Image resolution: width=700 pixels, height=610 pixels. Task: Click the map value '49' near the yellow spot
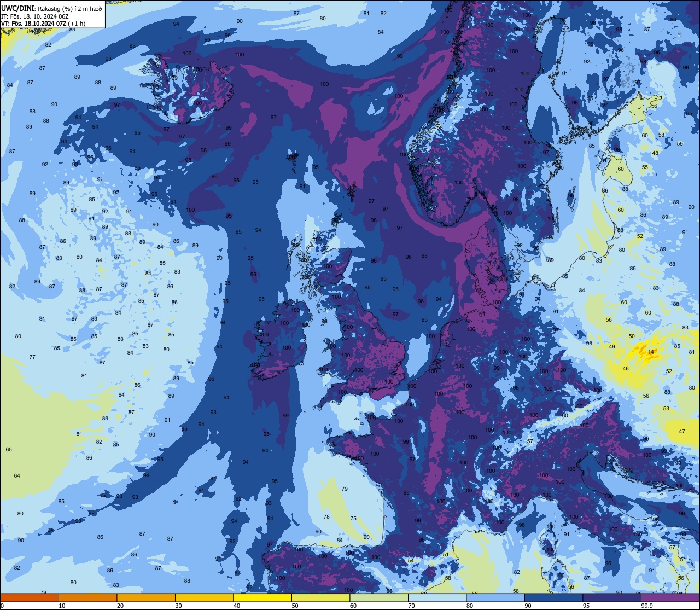(612, 347)
